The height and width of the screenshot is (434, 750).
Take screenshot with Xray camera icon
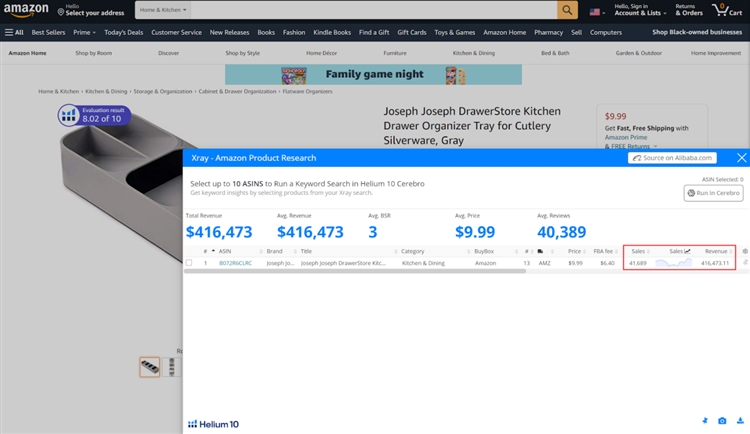click(723, 422)
